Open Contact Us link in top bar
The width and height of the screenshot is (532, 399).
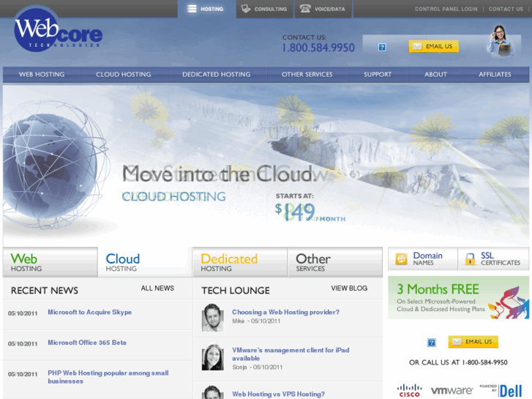[x=506, y=10]
